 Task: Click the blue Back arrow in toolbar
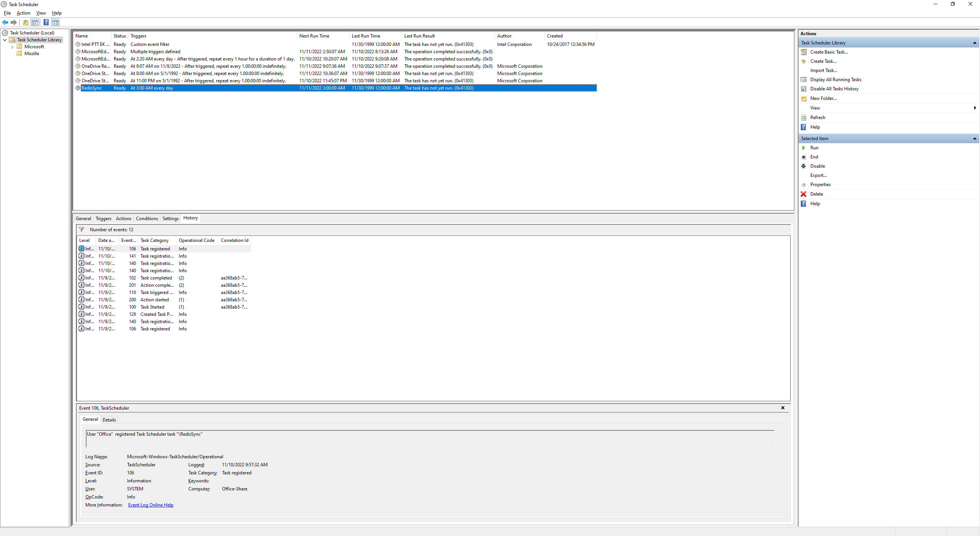[x=5, y=22]
